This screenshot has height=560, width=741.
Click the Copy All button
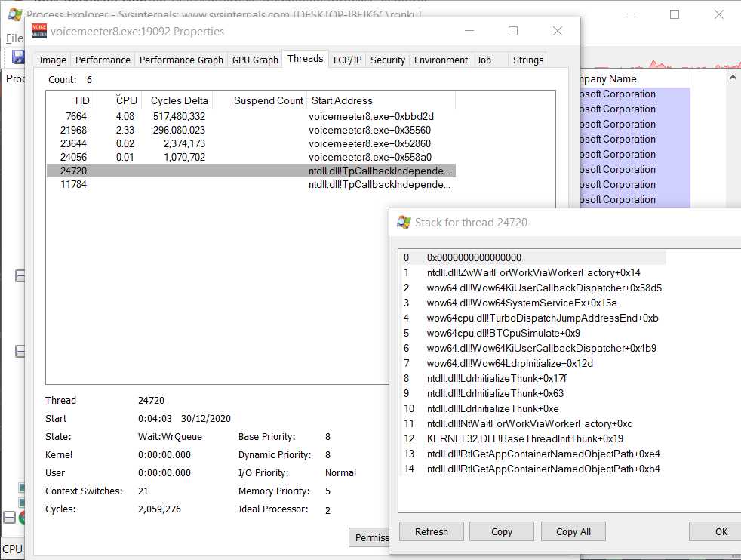tap(573, 531)
